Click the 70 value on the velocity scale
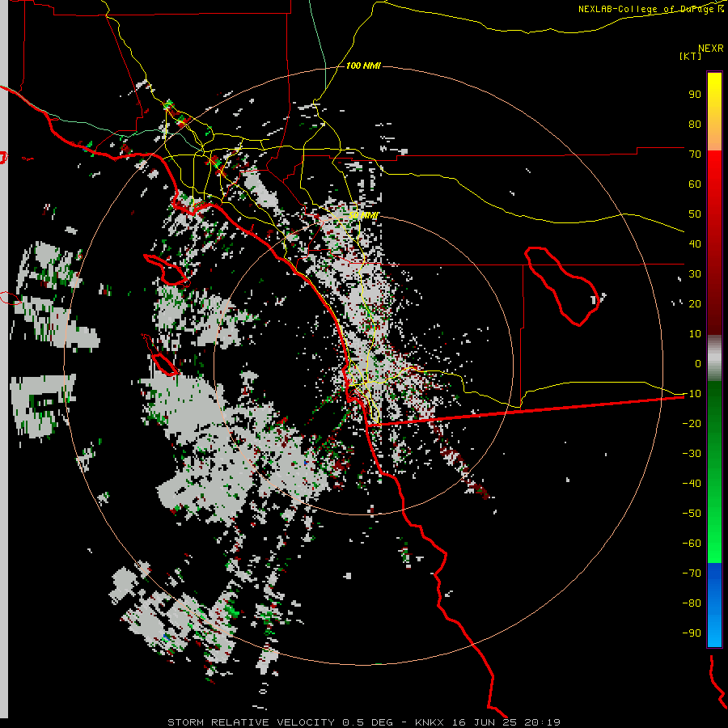 click(695, 154)
